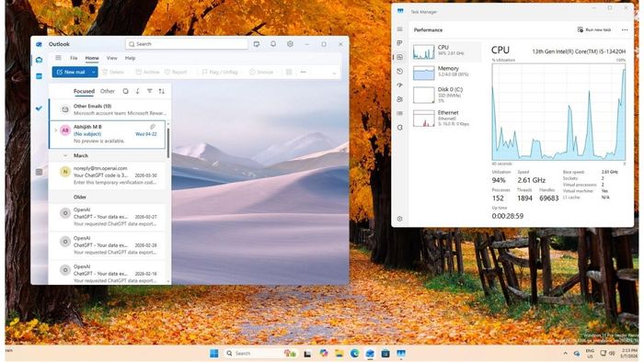Open the Details list icon in Task Manager
This screenshot has height=362, width=644.
pyautogui.click(x=399, y=113)
